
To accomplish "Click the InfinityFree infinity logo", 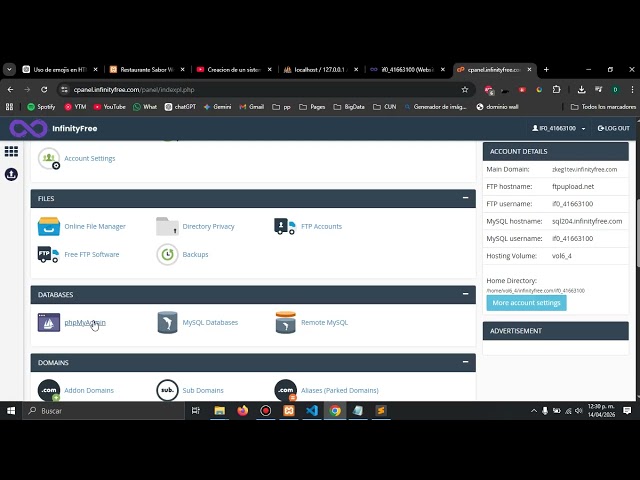I will click(x=29, y=129).
